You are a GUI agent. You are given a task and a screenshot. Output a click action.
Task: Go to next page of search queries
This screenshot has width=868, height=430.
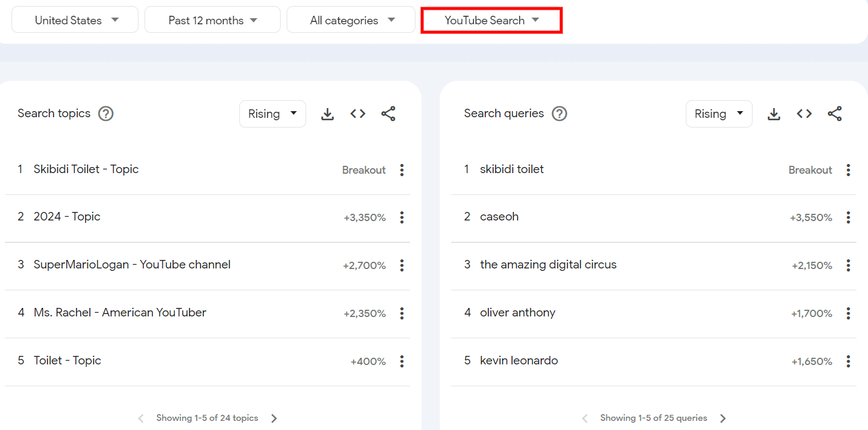click(x=723, y=418)
